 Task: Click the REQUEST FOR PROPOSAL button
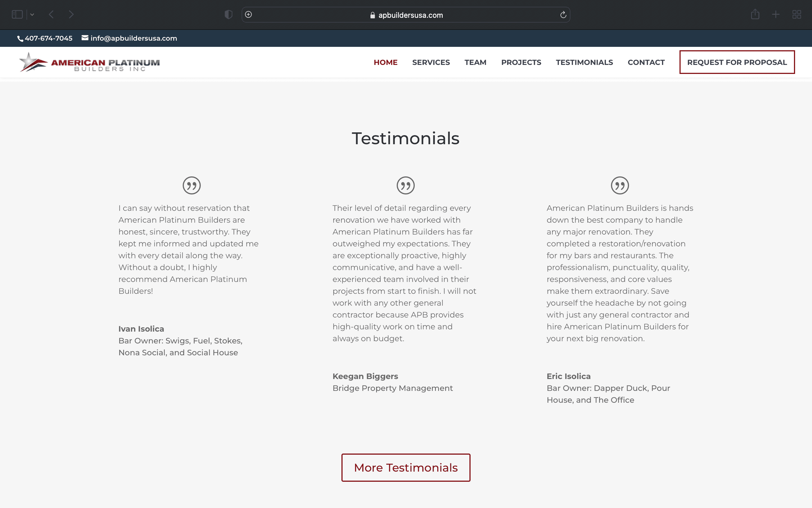coord(737,62)
